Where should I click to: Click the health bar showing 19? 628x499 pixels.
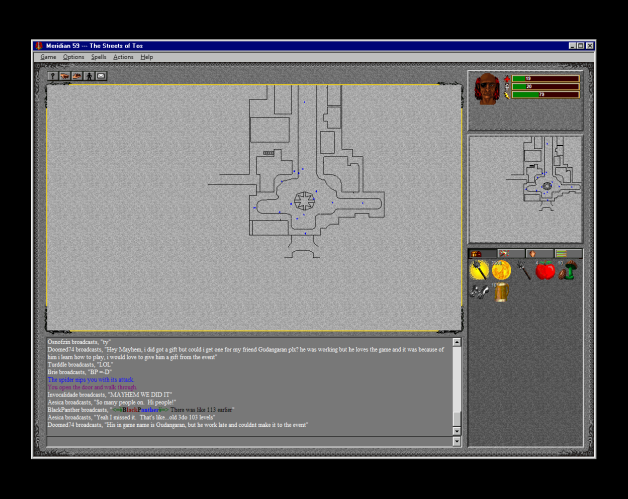click(x=546, y=78)
